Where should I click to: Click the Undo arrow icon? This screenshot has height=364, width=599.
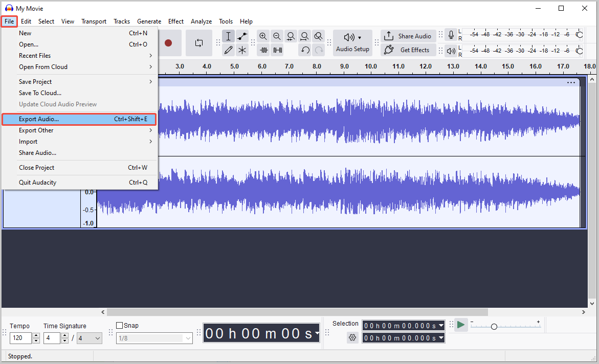click(x=305, y=50)
